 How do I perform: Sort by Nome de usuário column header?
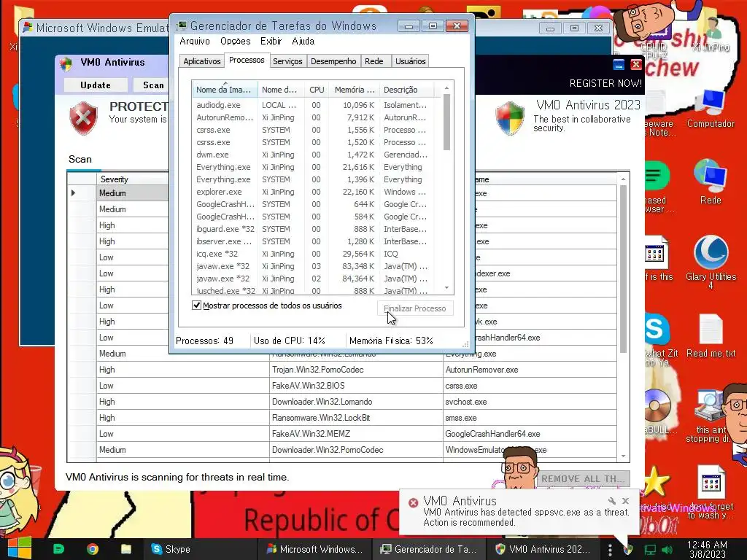tap(281, 90)
